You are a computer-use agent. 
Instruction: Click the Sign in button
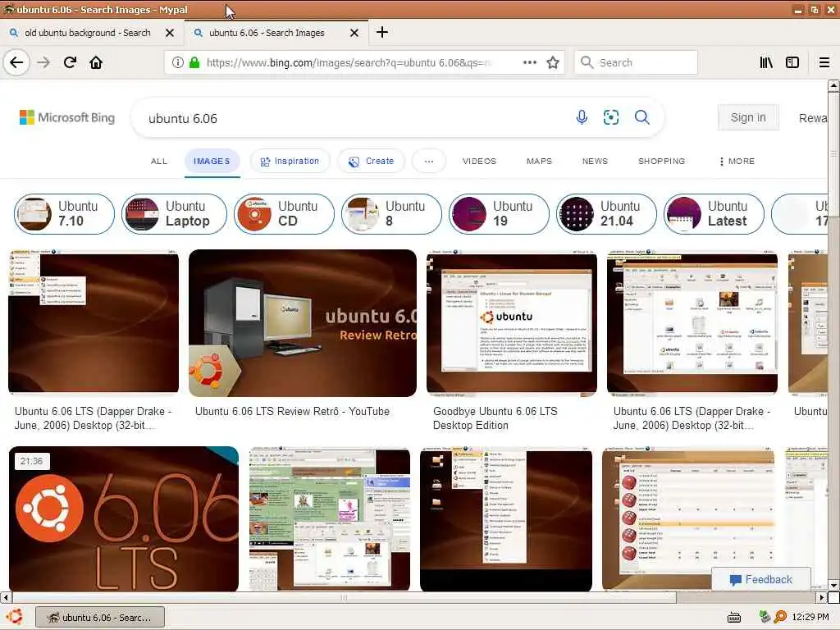[x=748, y=117]
